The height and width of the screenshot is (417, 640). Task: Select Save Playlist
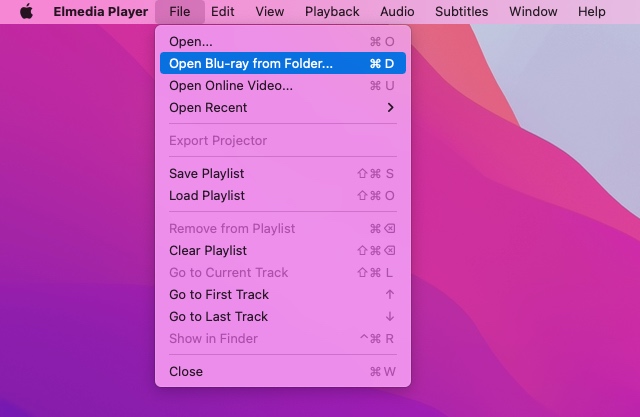pos(207,173)
